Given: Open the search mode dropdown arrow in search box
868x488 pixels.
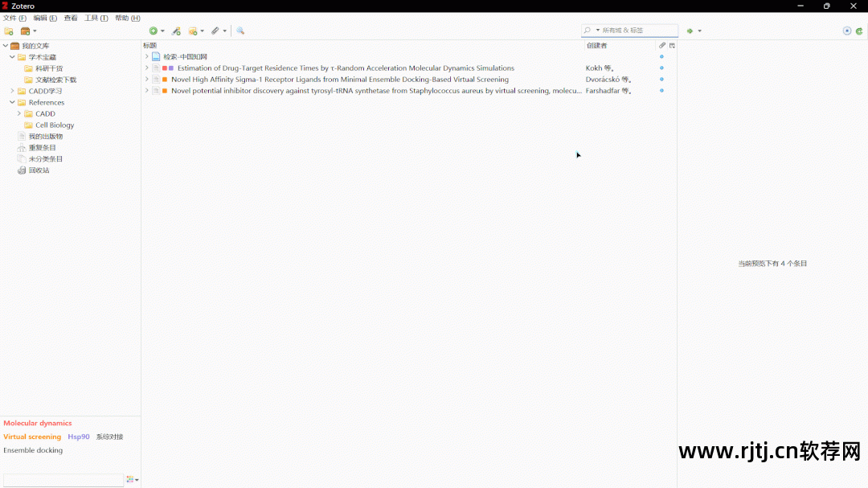Looking at the screenshot, I should click(x=598, y=31).
